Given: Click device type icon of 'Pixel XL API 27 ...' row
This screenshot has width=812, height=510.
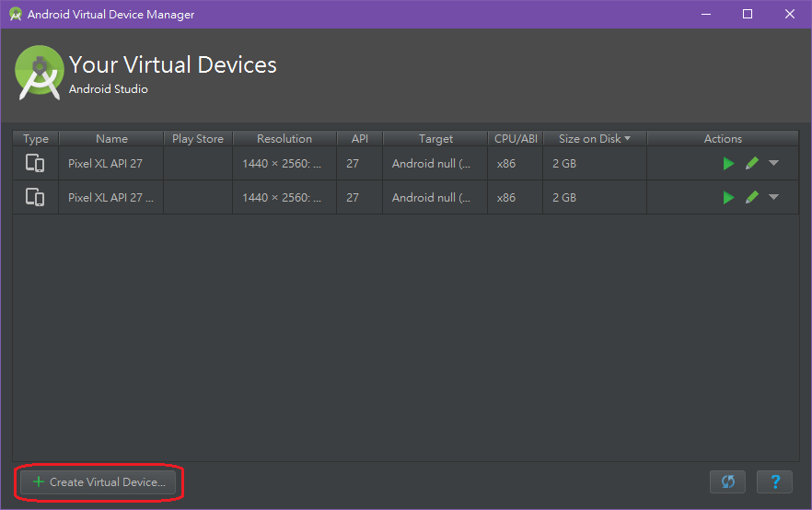Looking at the screenshot, I should click(35, 198).
